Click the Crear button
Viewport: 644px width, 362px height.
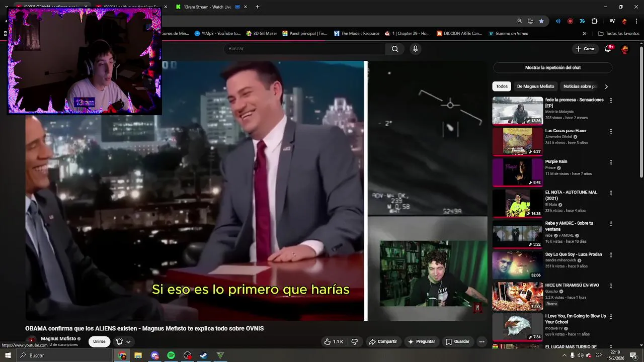coord(585,49)
